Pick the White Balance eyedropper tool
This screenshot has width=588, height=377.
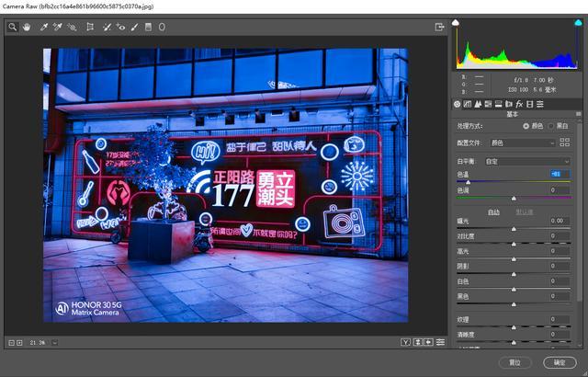click(x=43, y=28)
